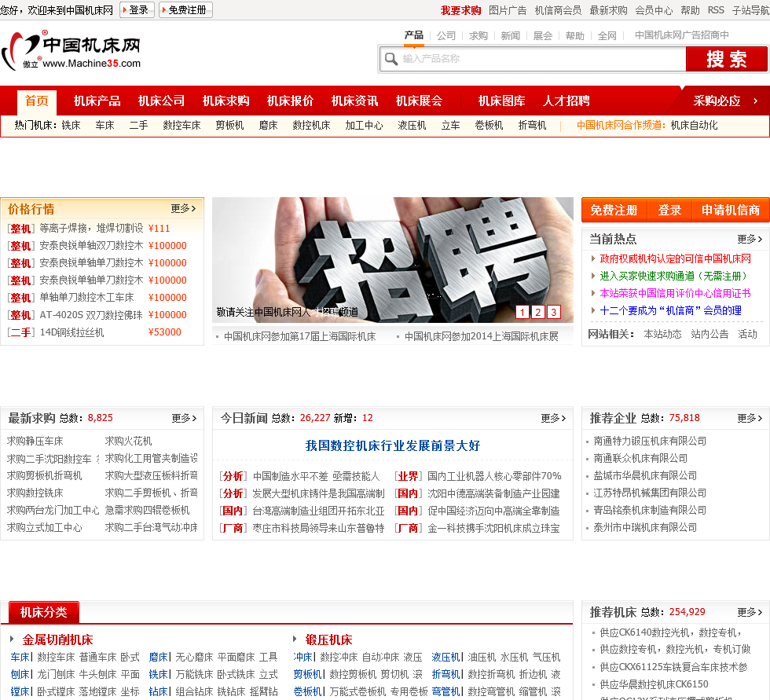The image size is (770, 700).
Task: Open 机床公司 navigation item
Action: pos(162,101)
